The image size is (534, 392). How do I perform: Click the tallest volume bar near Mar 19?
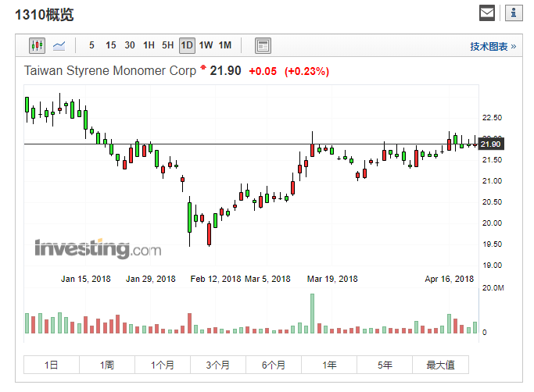pyautogui.click(x=312, y=313)
